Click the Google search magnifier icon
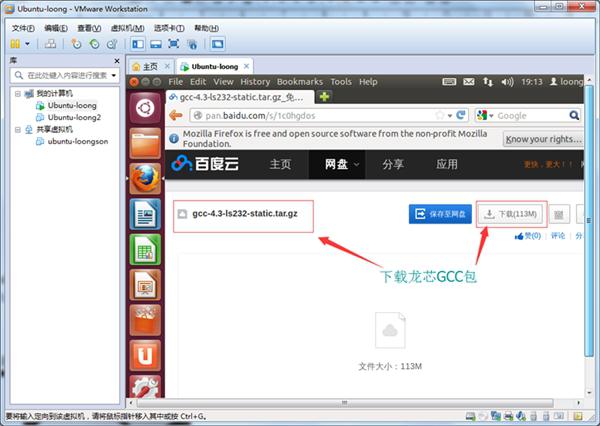Screen dimensions: 600x426 tap(574, 115)
